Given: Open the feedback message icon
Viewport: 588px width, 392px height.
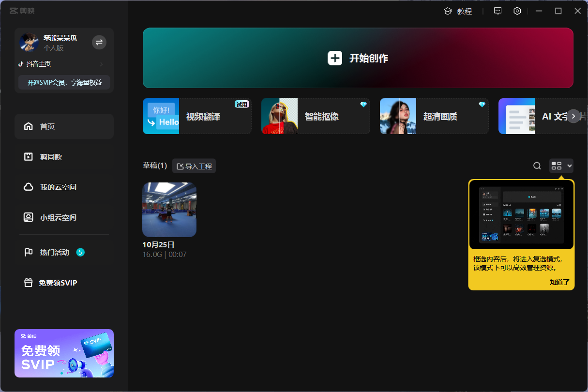Looking at the screenshot, I should coord(498,11).
